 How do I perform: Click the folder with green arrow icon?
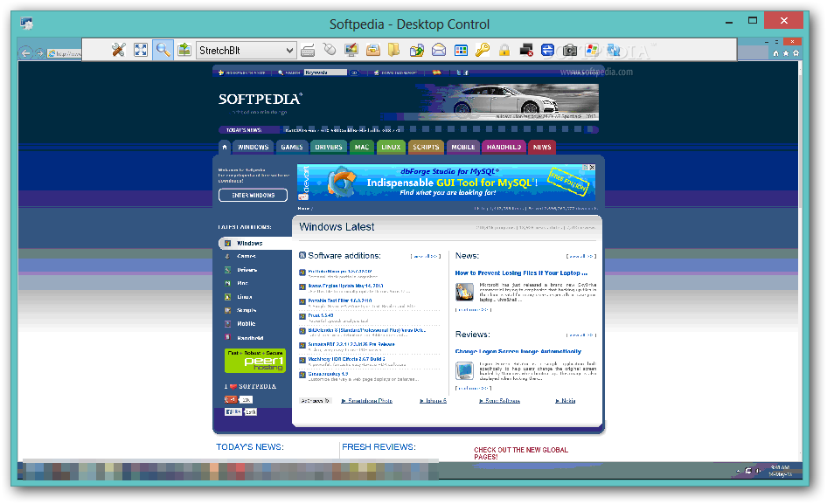coord(417,51)
